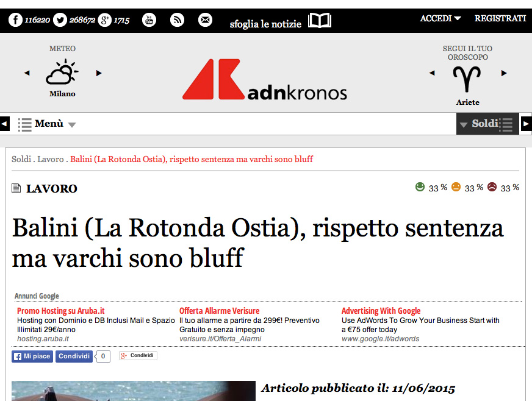The width and height of the screenshot is (532, 401).
Task: Click the Milano weather cloud-sun icon
Action: pos(62,71)
